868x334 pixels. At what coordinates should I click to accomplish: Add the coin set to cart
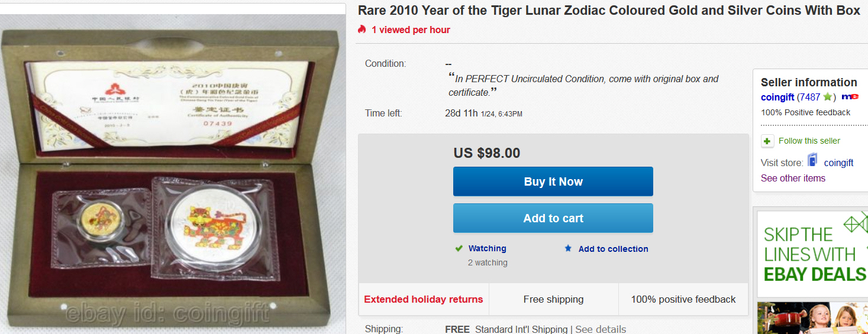click(x=553, y=218)
